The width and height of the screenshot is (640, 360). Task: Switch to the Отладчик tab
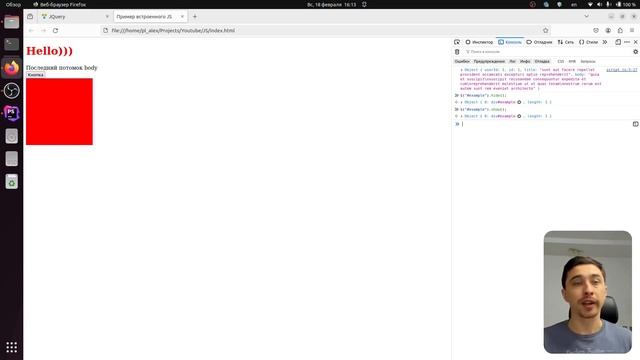[539, 42]
